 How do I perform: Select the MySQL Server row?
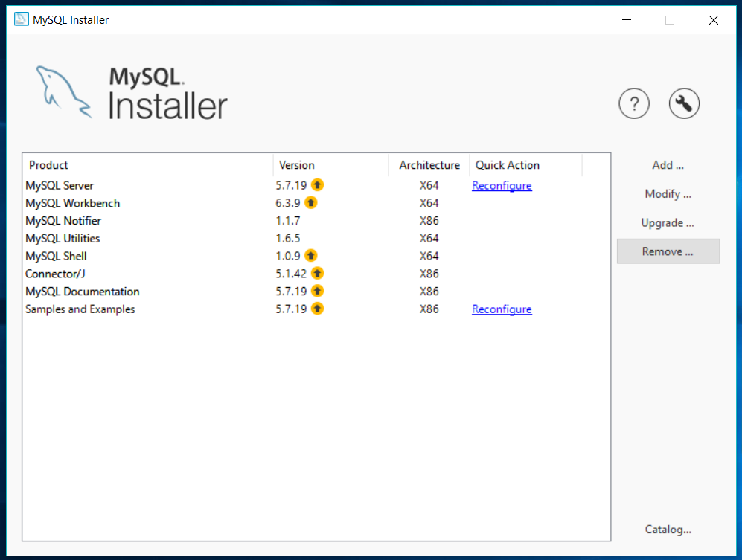coord(316,185)
